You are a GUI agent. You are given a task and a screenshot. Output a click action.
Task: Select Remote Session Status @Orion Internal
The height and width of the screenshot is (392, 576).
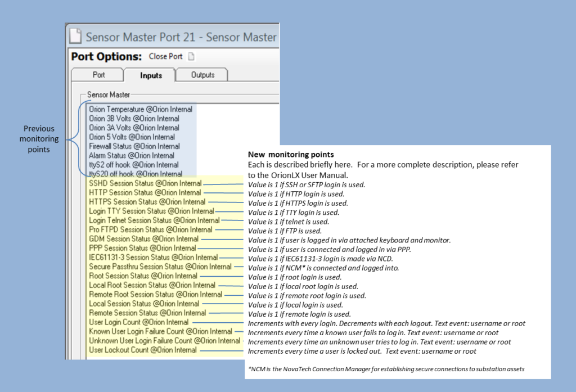click(x=147, y=313)
